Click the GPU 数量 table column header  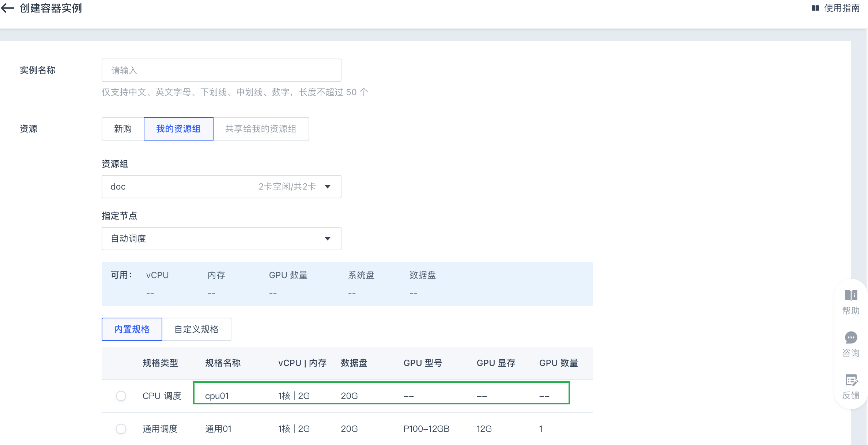[559, 363]
